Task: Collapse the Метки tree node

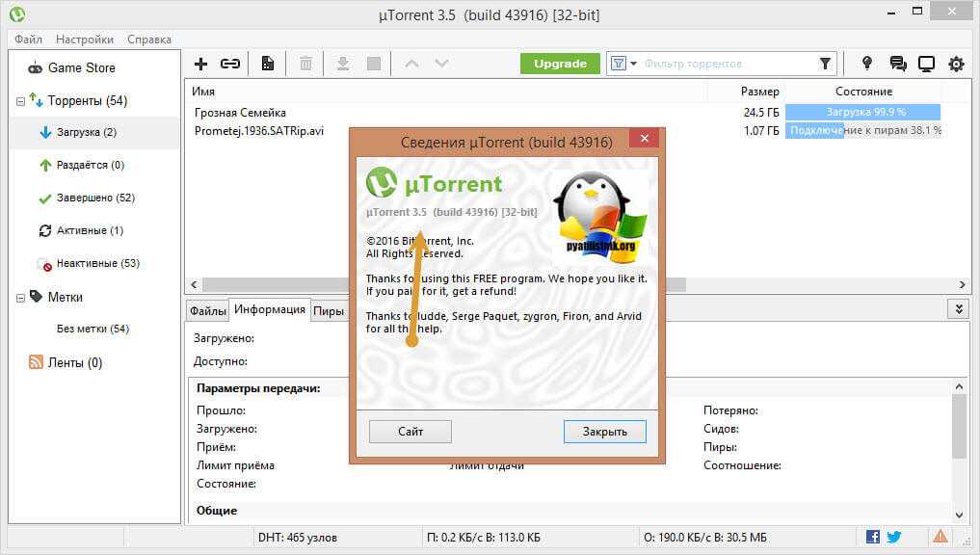Action: [x=20, y=298]
